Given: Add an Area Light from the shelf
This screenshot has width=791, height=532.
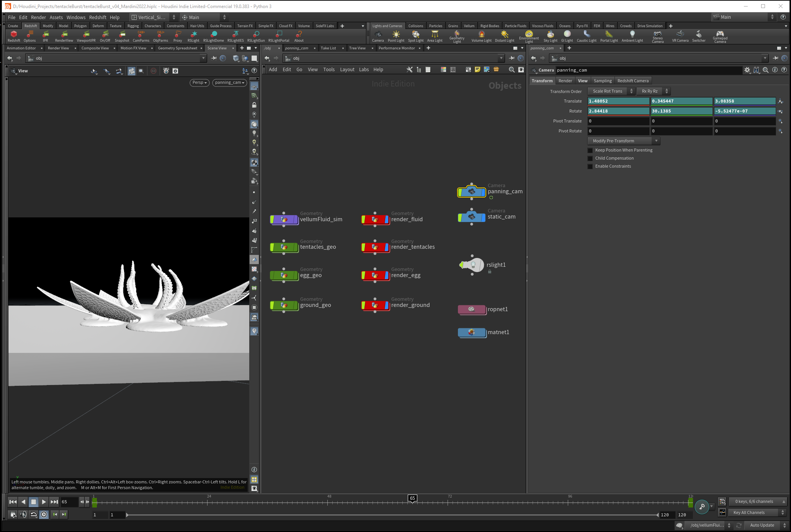Looking at the screenshot, I should coord(435,36).
